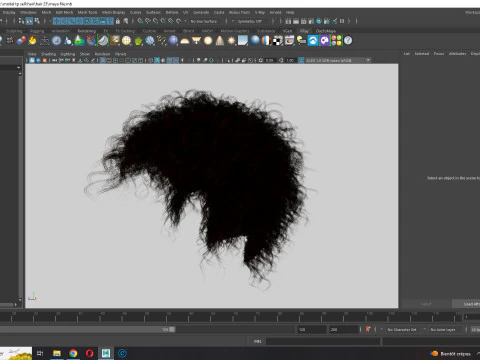Click the tri-color material sphere shelf icon
Screen dimensions: 480x360
(266, 41)
